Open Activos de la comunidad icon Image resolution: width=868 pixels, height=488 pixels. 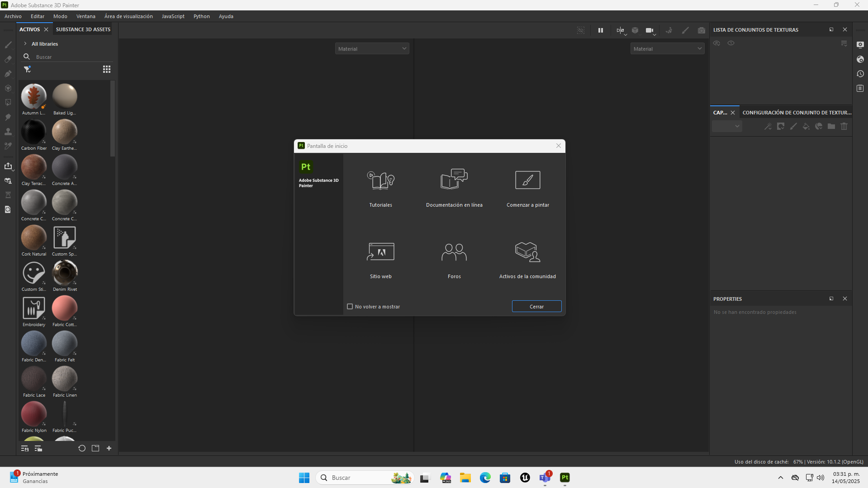tap(527, 252)
